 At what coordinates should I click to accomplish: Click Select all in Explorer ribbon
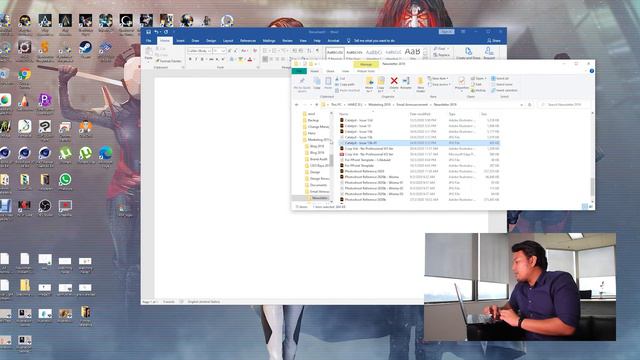pos(500,78)
